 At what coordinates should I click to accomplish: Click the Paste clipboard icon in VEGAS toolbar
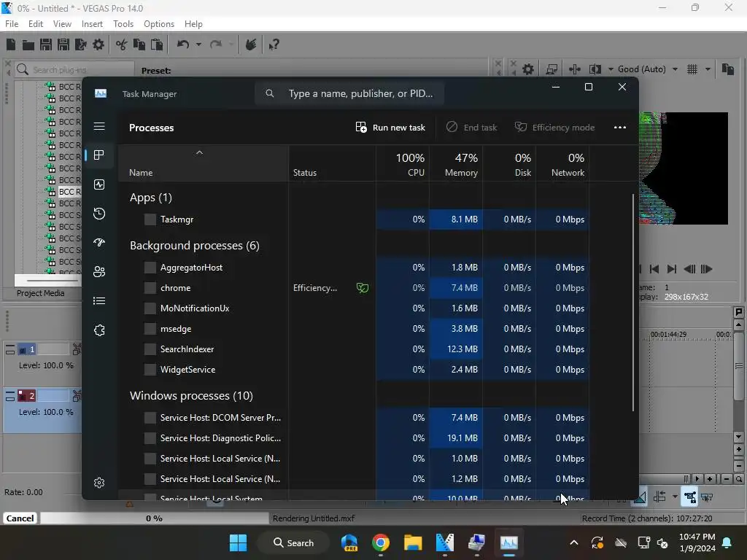click(x=157, y=44)
